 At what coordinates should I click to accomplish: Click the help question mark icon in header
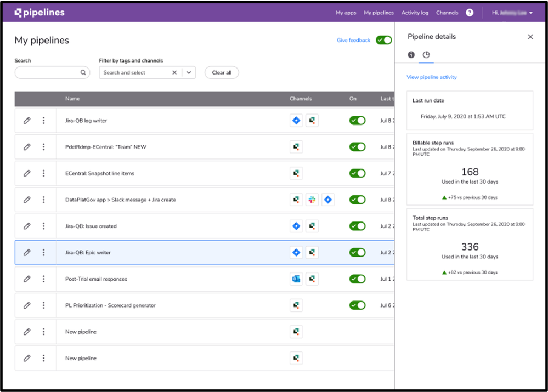tap(470, 13)
